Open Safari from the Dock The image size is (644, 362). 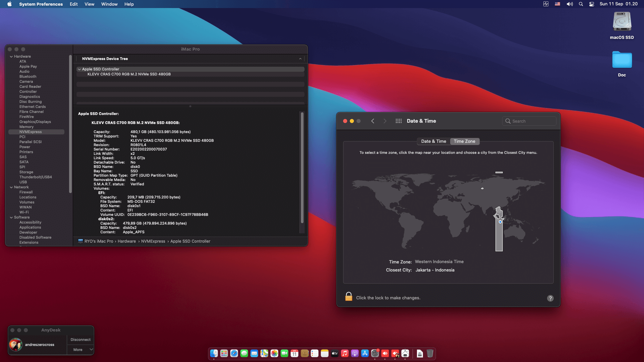pyautogui.click(x=234, y=353)
